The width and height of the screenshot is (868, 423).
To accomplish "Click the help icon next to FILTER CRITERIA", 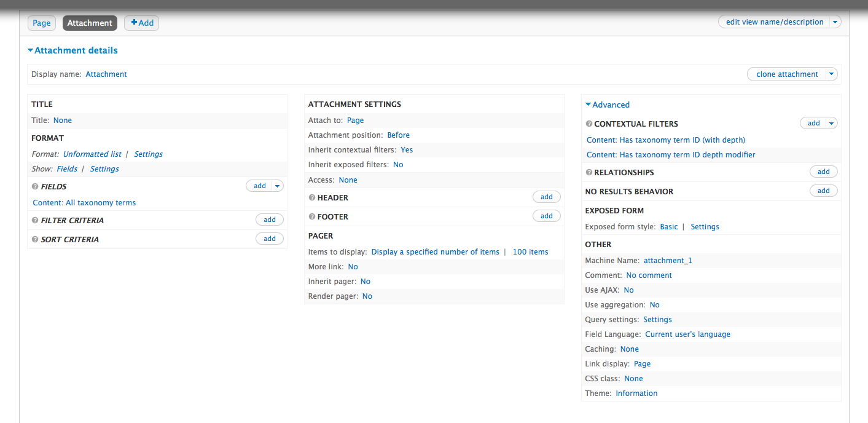I will coord(35,220).
